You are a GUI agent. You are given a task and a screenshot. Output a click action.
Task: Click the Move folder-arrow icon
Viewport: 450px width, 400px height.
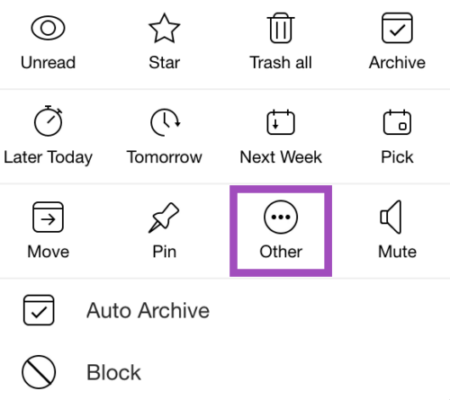point(48,217)
